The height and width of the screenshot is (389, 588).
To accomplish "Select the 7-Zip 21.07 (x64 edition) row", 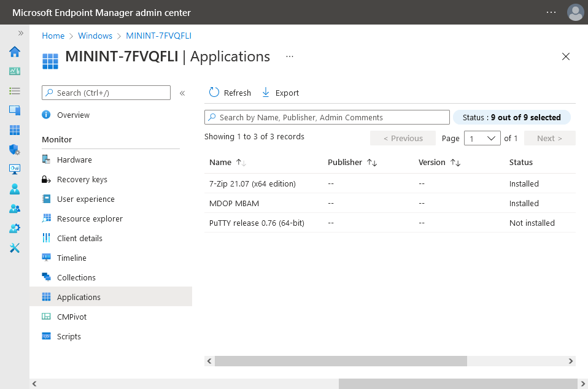I will pos(390,183).
